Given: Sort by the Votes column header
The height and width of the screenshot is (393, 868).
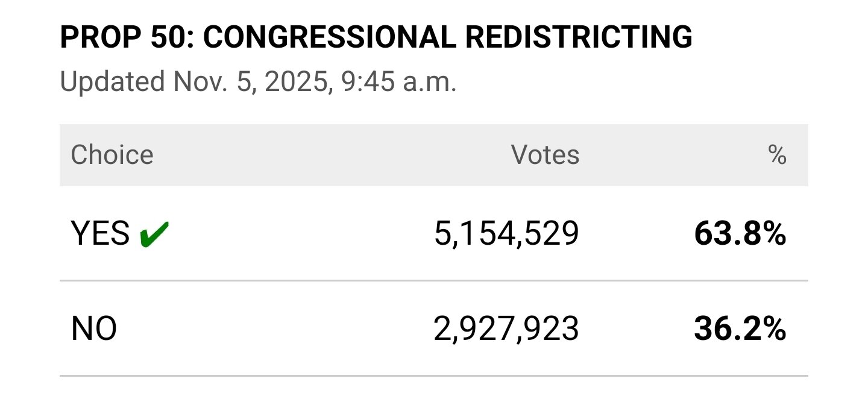Looking at the screenshot, I should pyautogui.click(x=545, y=155).
